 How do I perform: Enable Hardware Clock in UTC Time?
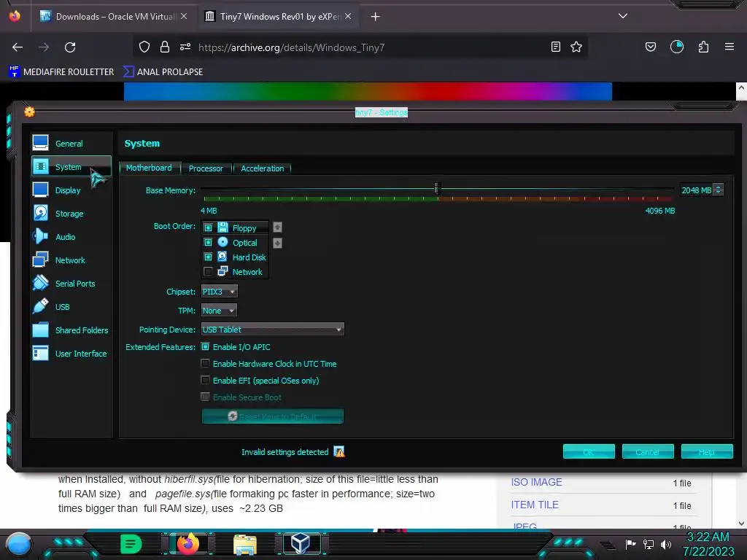pyautogui.click(x=205, y=363)
